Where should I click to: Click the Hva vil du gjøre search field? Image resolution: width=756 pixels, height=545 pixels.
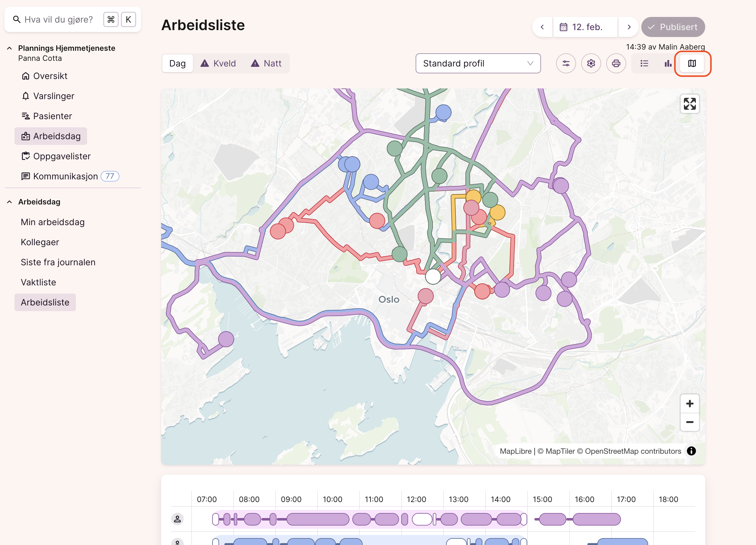click(59, 20)
